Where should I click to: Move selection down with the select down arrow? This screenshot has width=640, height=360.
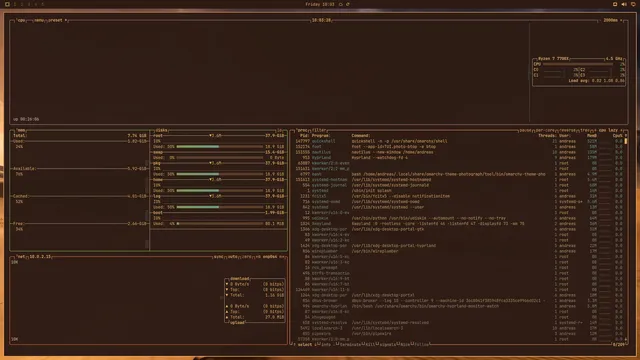pos(315,344)
